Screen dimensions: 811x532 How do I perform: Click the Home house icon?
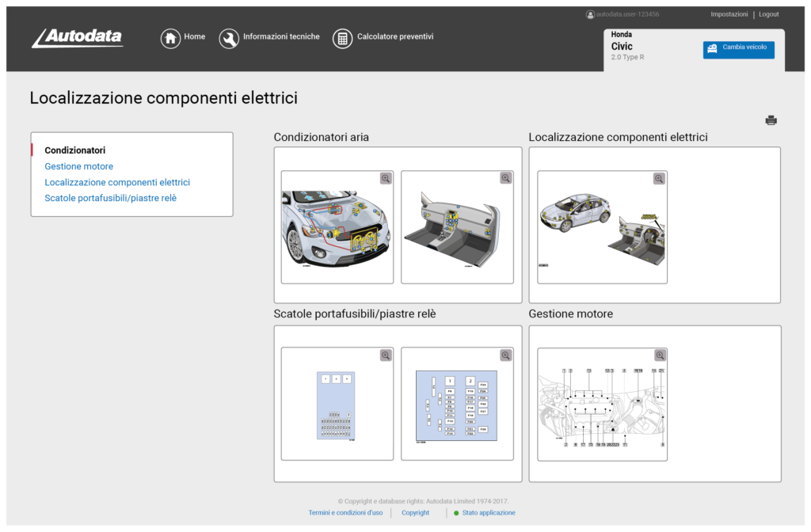point(170,38)
